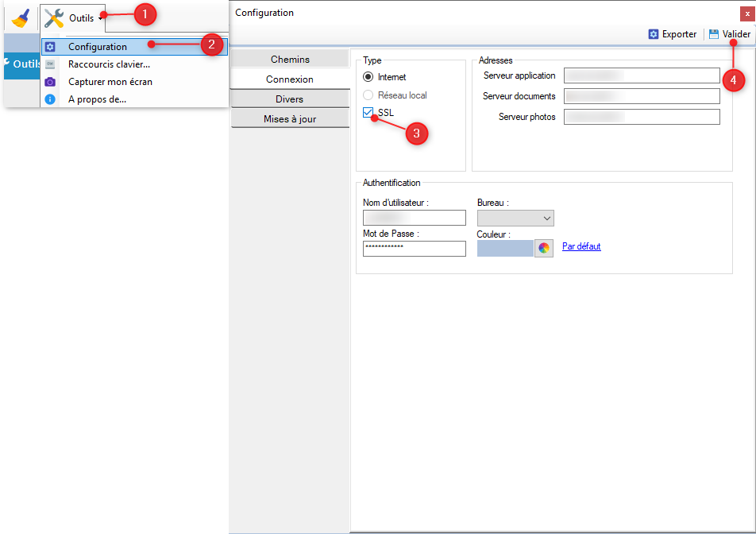Click the wrench and screwdriver Outils icon
756x534 pixels.
[54, 17]
